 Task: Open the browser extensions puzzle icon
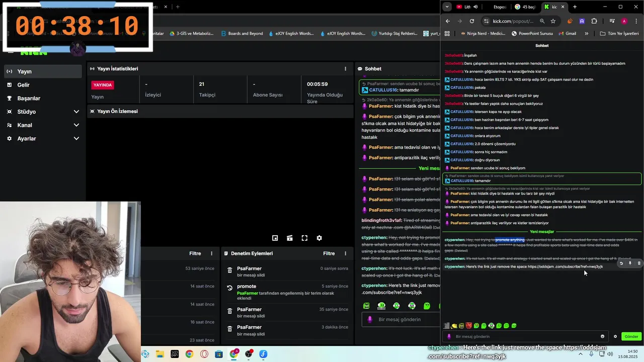[x=594, y=21]
